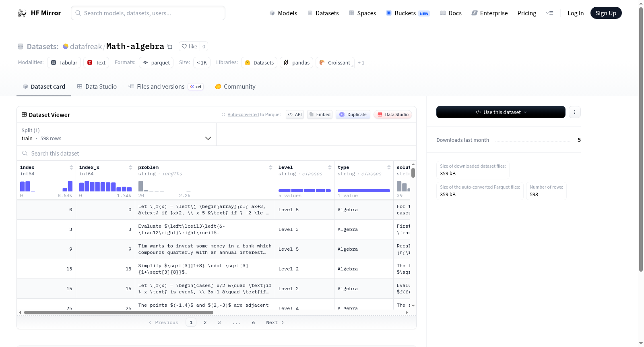Open the Spaces page
Image resolution: width=644 pixels, height=347 pixels.
pos(362,13)
